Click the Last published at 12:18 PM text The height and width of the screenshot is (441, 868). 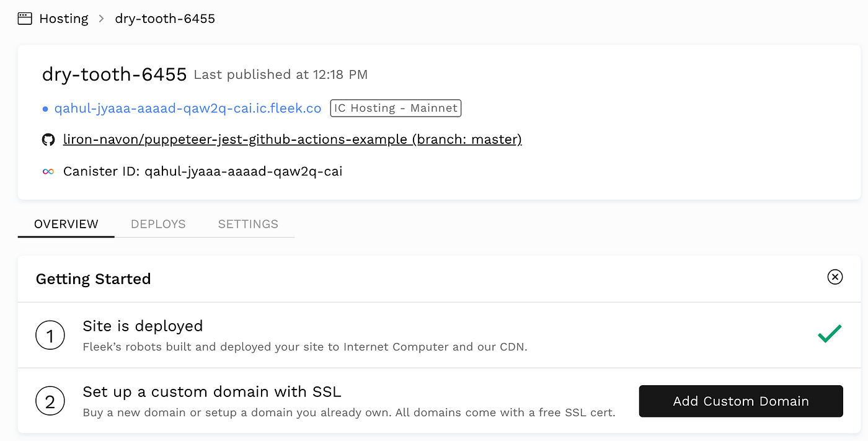point(281,74)
